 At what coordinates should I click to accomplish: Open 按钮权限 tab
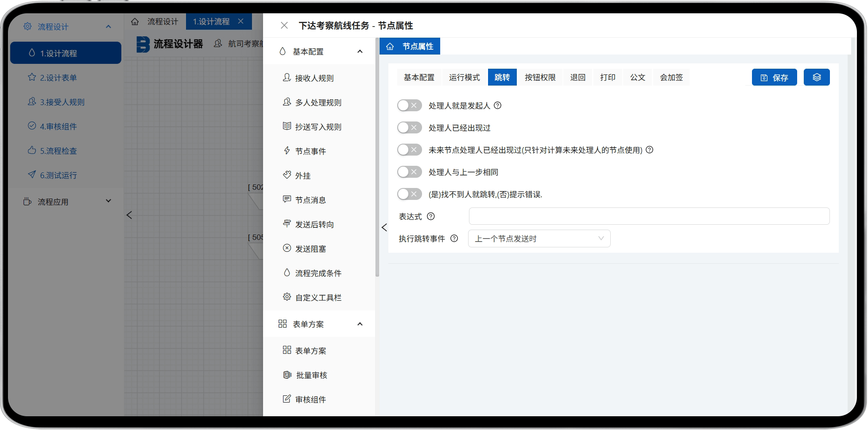[540, 77]
